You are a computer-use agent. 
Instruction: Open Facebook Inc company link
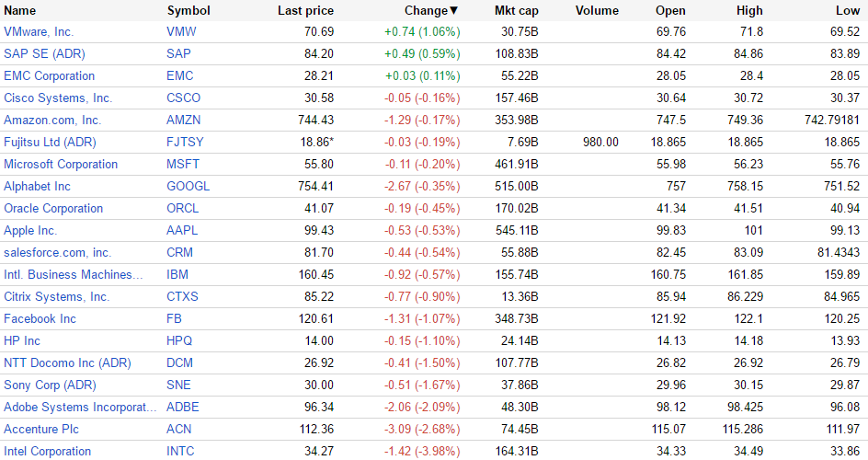pos(40,319)
